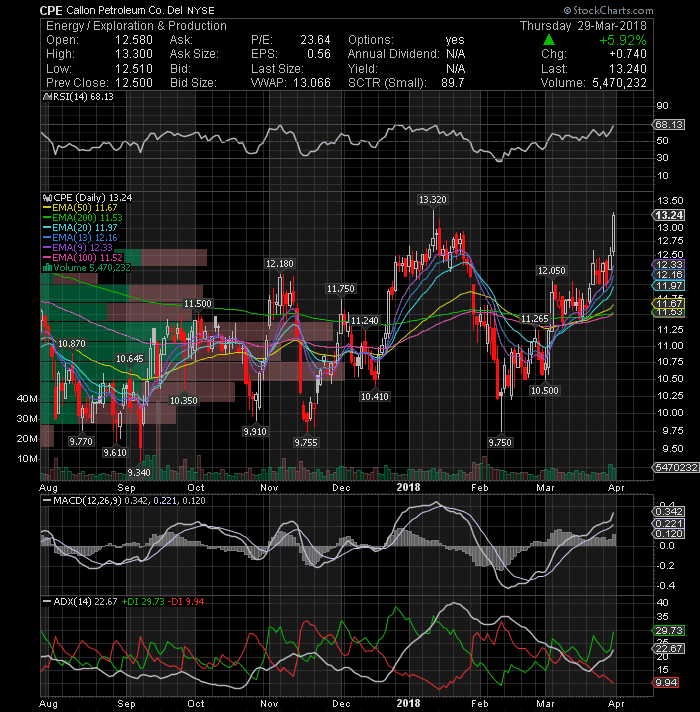Click the green 29.73 tag on ADX axis

point(669,631)
